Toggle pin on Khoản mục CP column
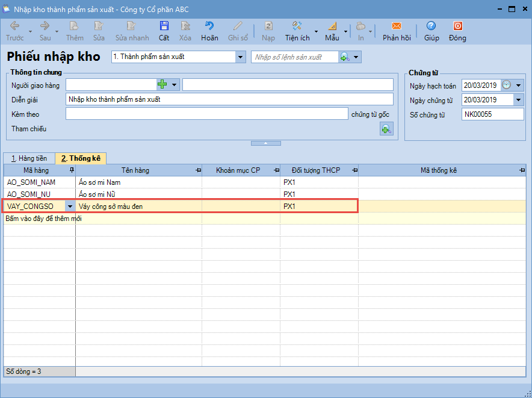This screenshot has height=398, width=532. coord(276,170)
